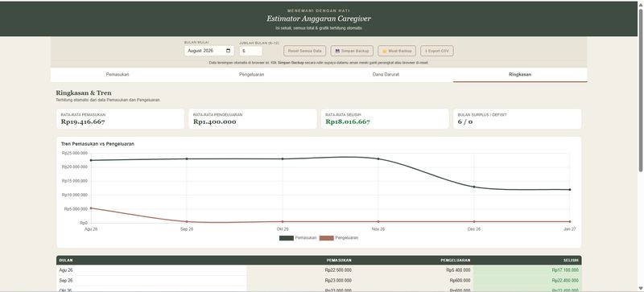Toggle Pemasukan series in chart legend
644x292 pixels.
tap(298, 238)
